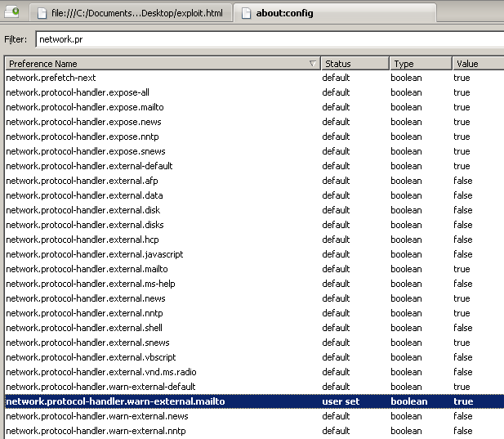Click the exploit.html tab page icon
Viewport: 504px width, 439px height.
click(x=42, y=13)
